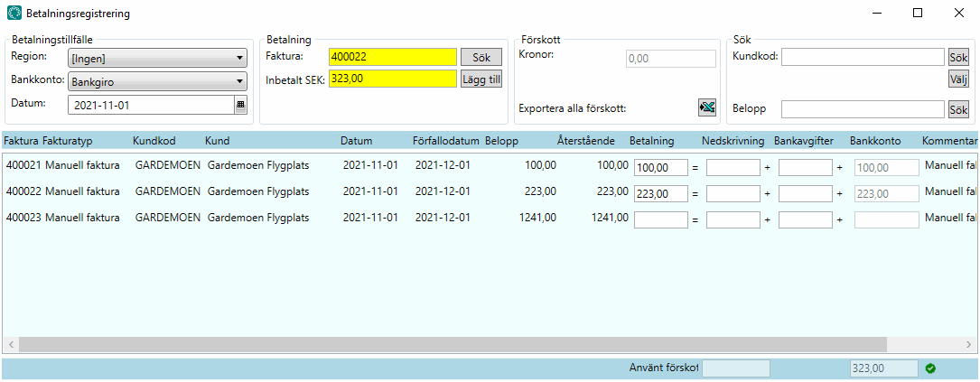
Task: Click the Lägg till button
Action: [481, 79]
